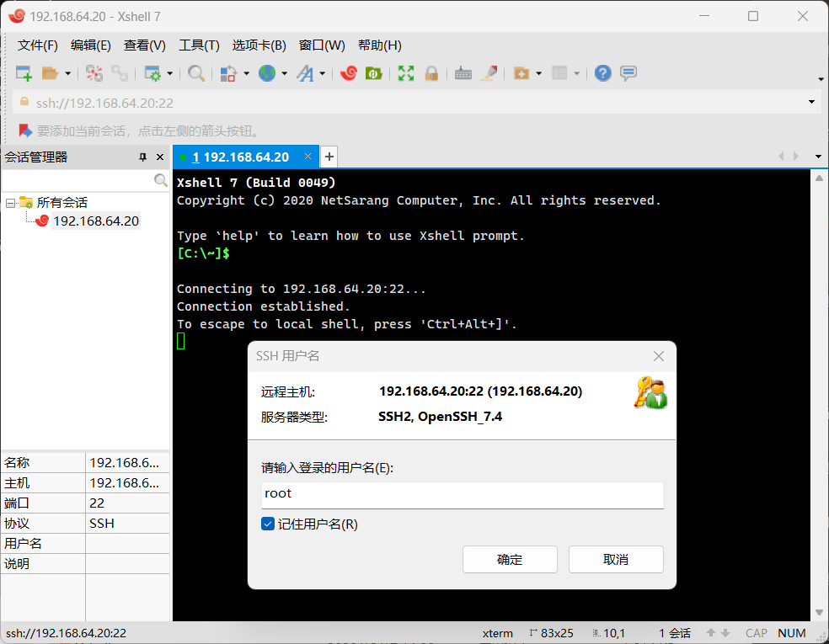Click the greyed layout panes icon
Screen dimensions: 829x644
[559, 73]
